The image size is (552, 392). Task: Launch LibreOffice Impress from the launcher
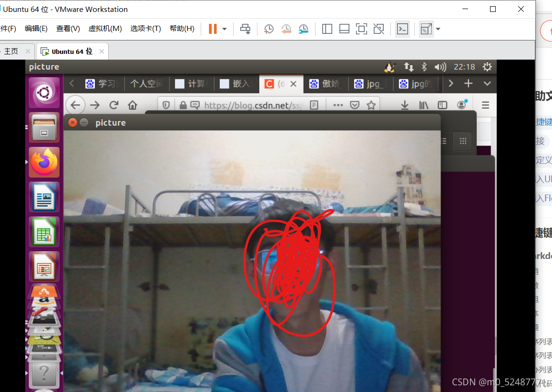pos(44,266)
